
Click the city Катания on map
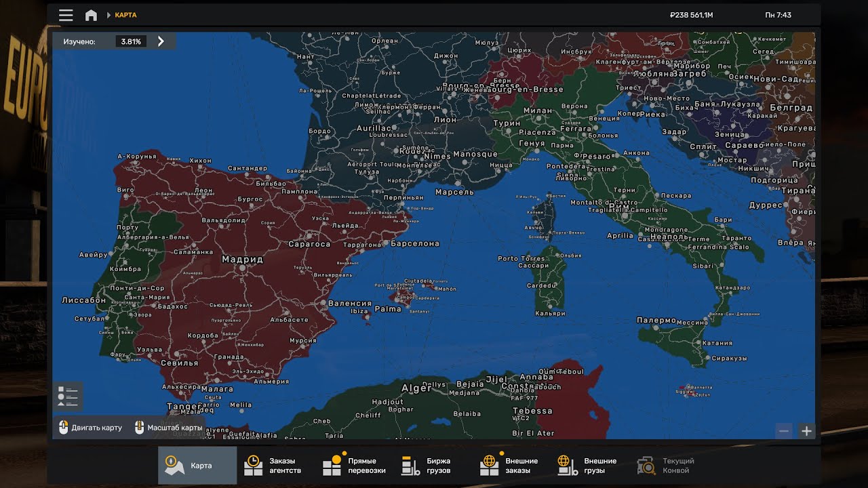pos(717,343)
